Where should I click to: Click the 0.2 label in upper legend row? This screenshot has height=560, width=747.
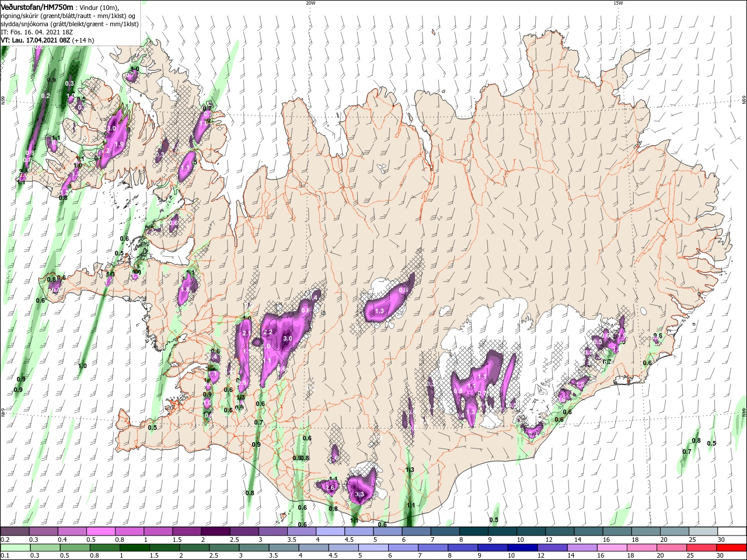5,540
